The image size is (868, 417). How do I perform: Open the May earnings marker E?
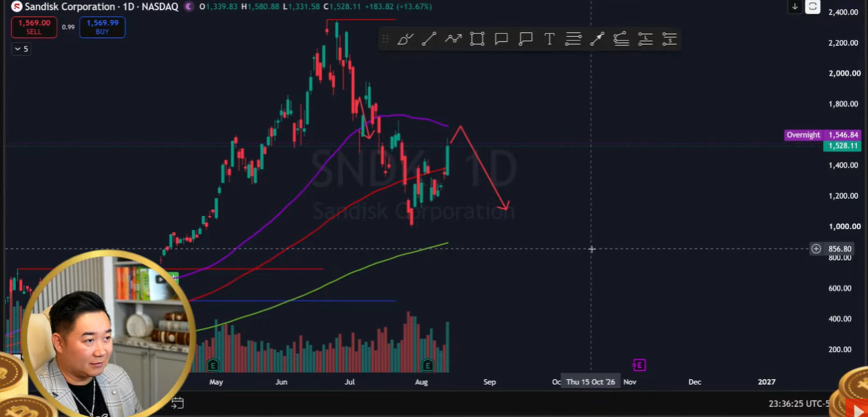(x=213, y=365)
